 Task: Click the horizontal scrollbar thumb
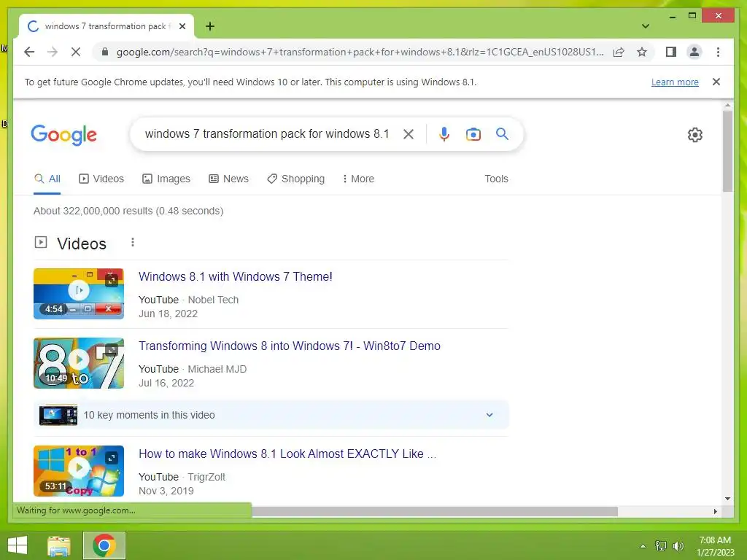pyautogui.click(x=435, y=511)
